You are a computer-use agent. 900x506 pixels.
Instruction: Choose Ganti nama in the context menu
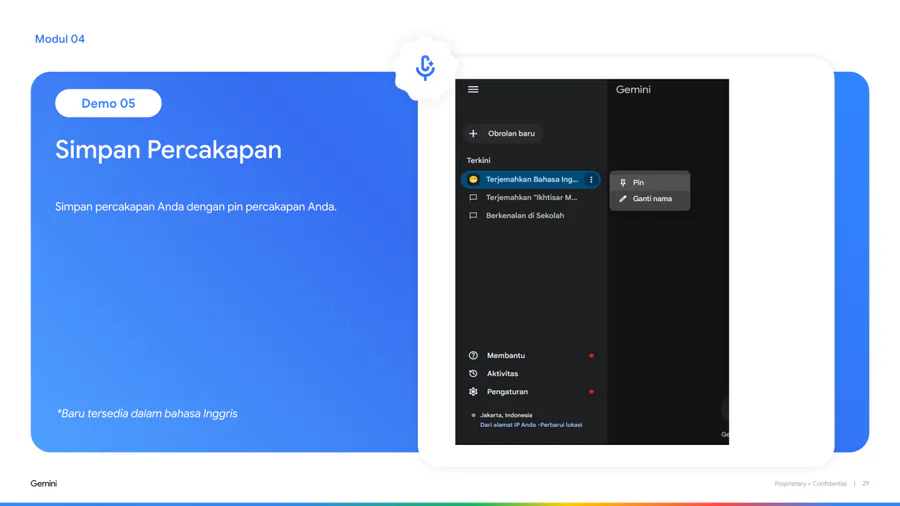coord(651,199)
